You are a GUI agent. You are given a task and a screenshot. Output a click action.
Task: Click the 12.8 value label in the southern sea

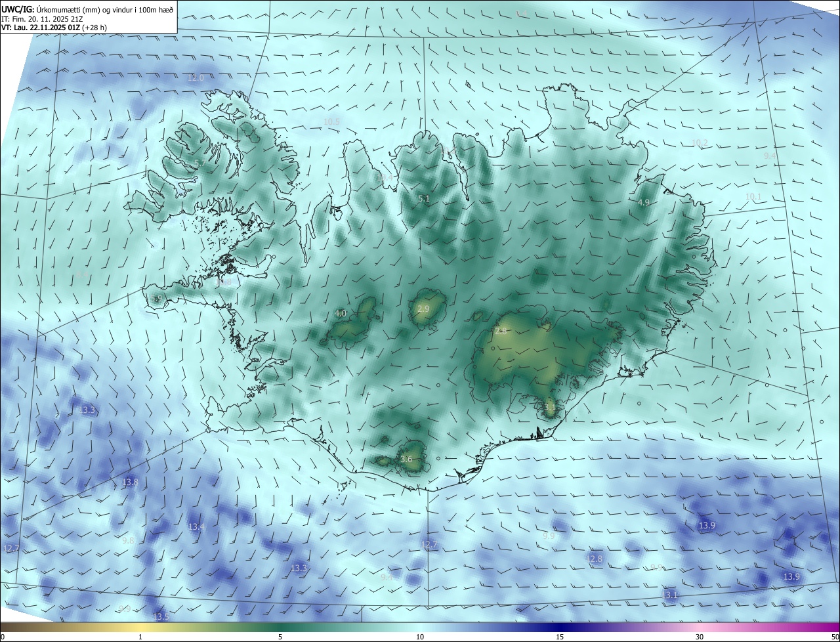coord(594,559)
